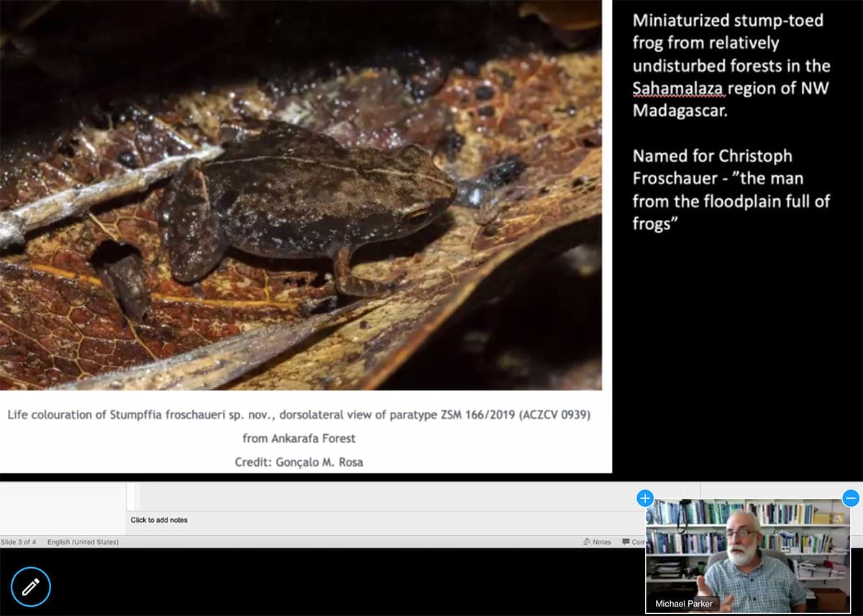Click the empty slide thumbnail panel at left

pyautogui.click(x=63, y=508)
